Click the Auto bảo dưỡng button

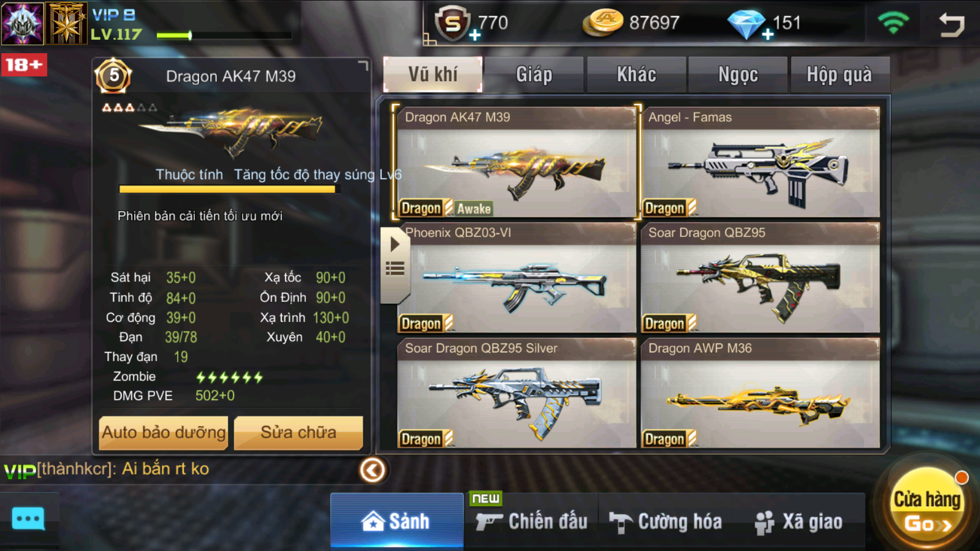[163, 433]
